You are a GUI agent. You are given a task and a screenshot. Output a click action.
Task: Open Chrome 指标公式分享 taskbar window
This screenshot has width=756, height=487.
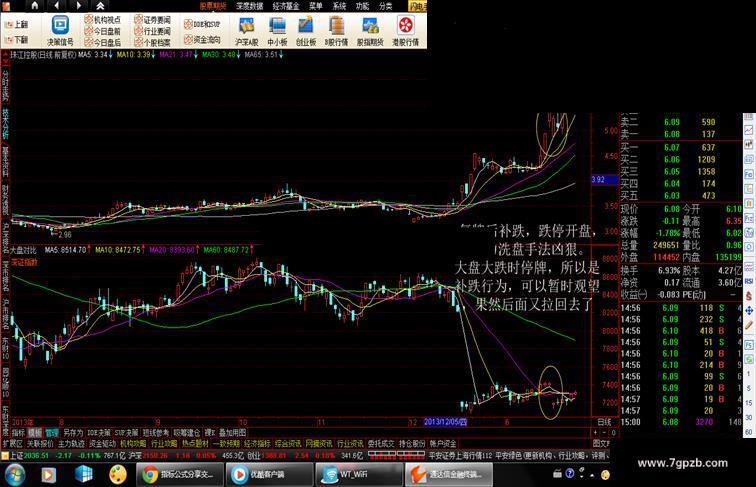click(x=180, y=474)
